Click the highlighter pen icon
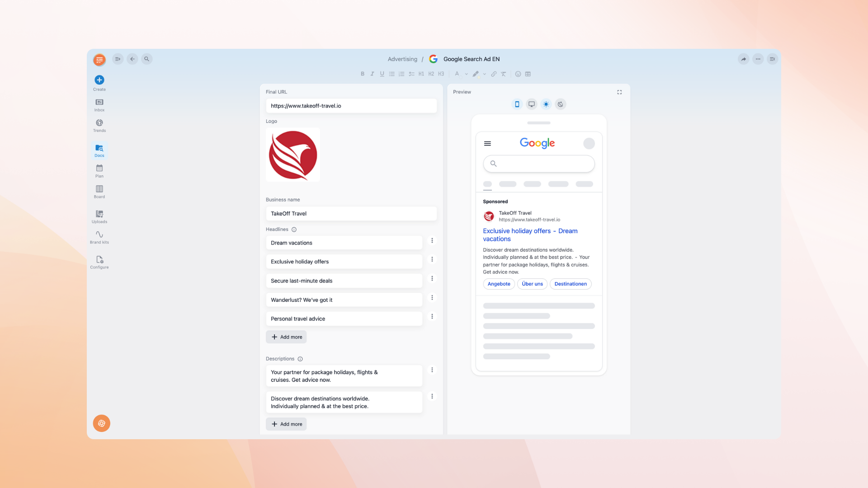This screenshot has width=868, height=488. pyautogui.click(x=476, y=74)
